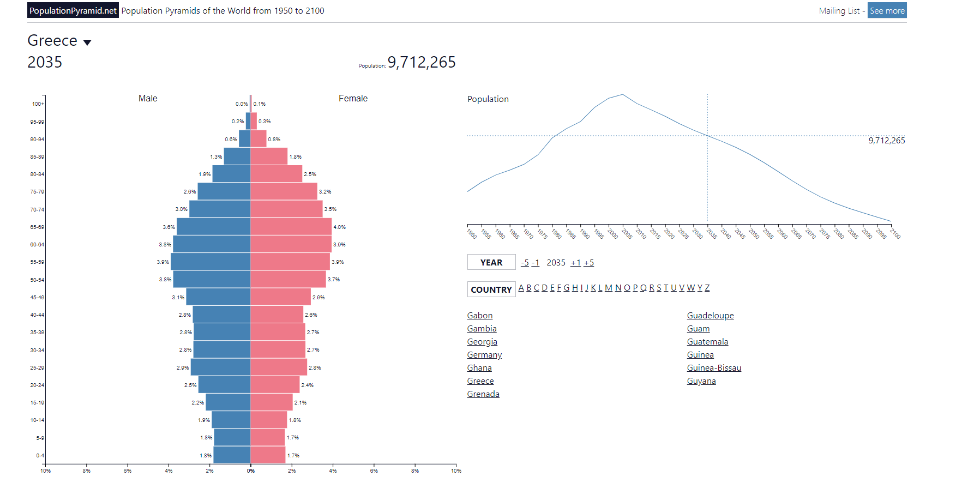Click the 50-54 age group label
980x489 pixels.
point(37,280)
